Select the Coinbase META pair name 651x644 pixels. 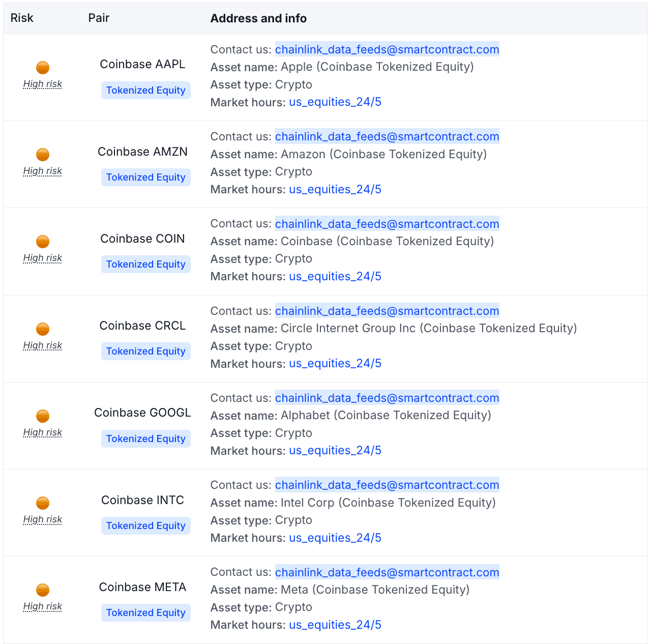click(x=142, y=587)
